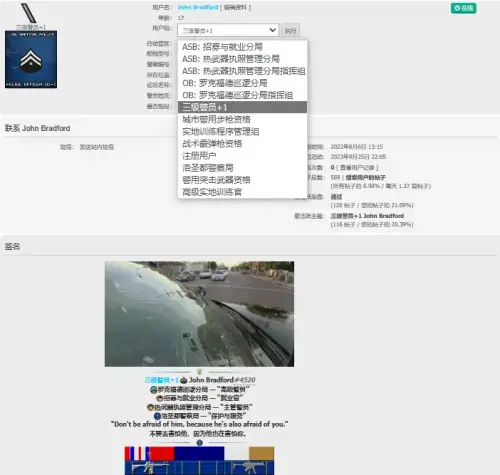Click the green online status badge

coord(463,8)
